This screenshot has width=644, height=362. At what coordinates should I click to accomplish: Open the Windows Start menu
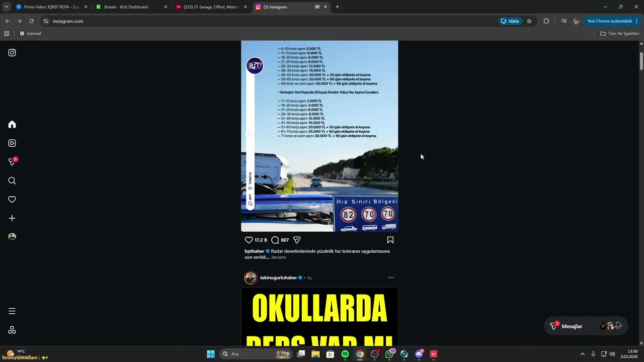[211, 354]
